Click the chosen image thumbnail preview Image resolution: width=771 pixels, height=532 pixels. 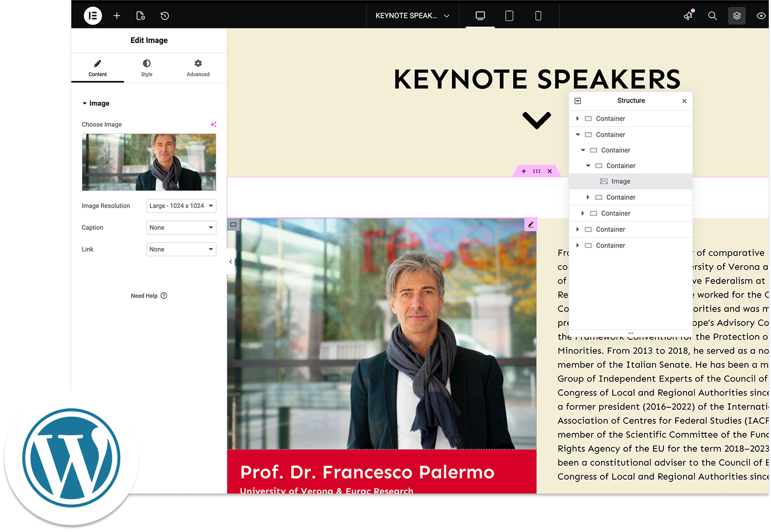point(149,162)
